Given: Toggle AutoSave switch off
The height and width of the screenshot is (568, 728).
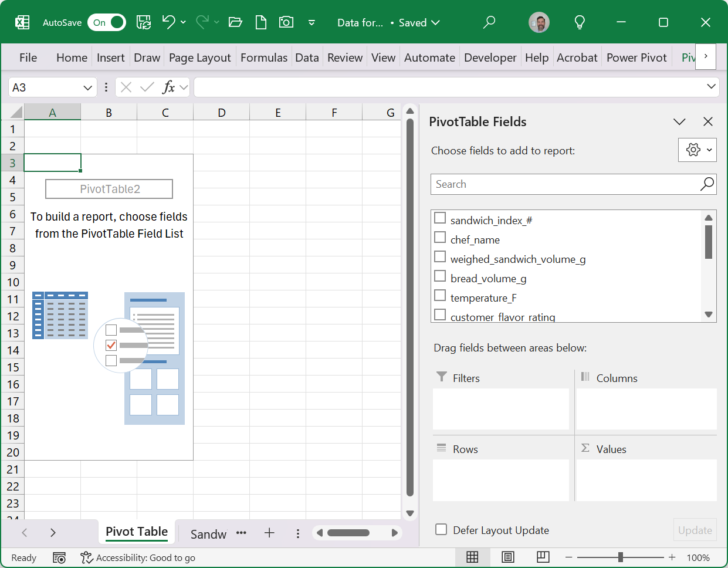Looking at the screenshot, I should [107, 22].
